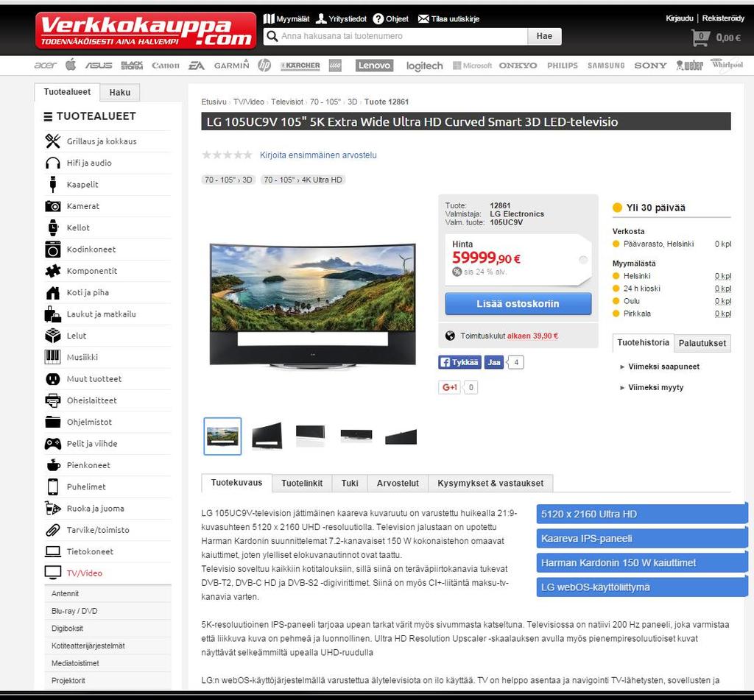Click the HP brand logo
Viewport: 754px width, 700px height.
[264, 65]
